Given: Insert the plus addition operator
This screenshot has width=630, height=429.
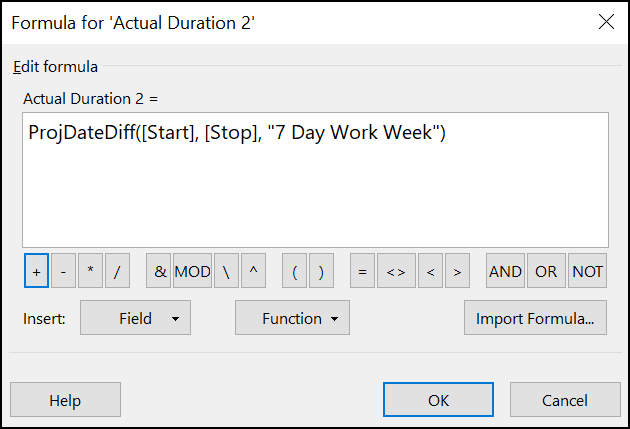Looking at the screenshot, I should pyautogui.click(x=36, y=271).
